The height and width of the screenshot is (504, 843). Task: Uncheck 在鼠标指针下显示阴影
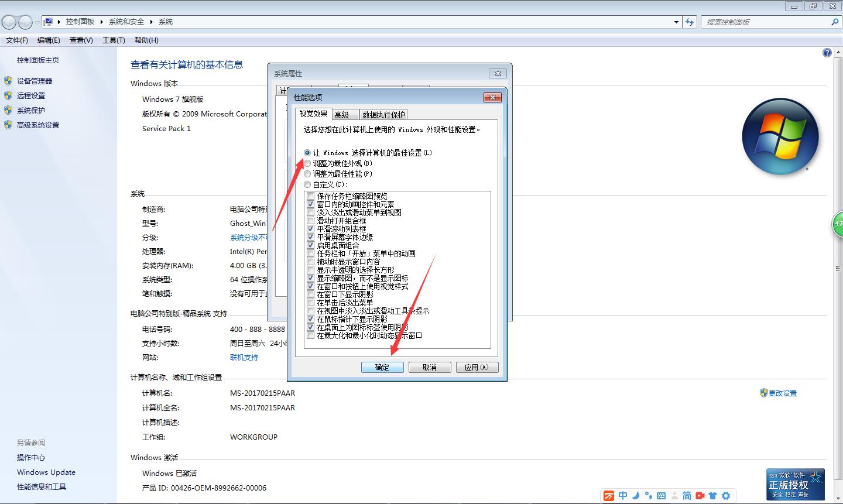(311, 319)
